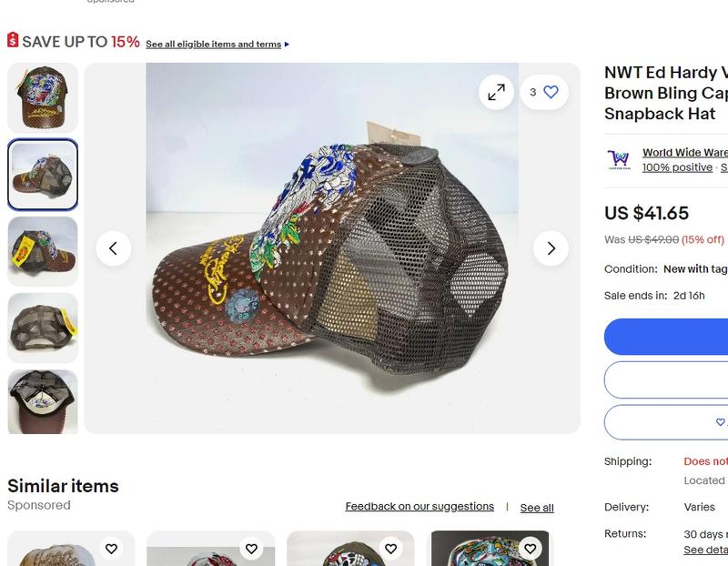Viewport: 728px width, 566px height.
Task: Expand the product image to fullscreen
Action: (x=496, y=92)
